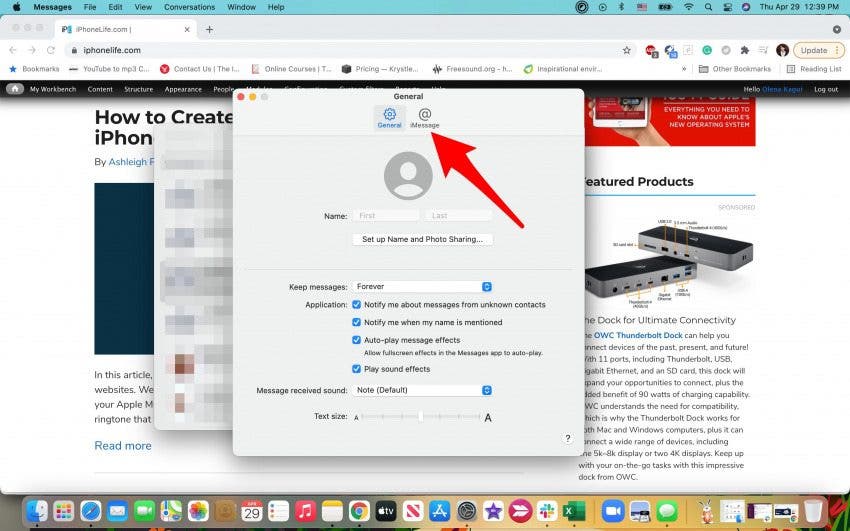
Task: Open the Conversations menu
Action: coord(189,7)
